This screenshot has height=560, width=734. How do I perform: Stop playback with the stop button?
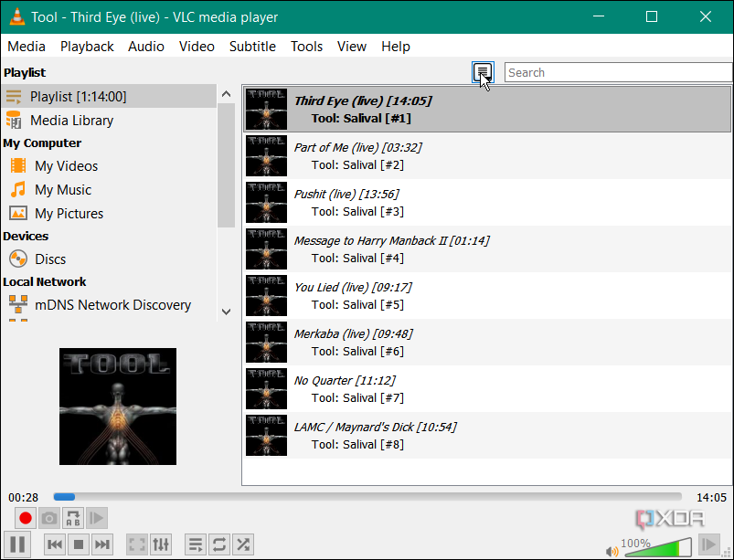pos(79,544)
